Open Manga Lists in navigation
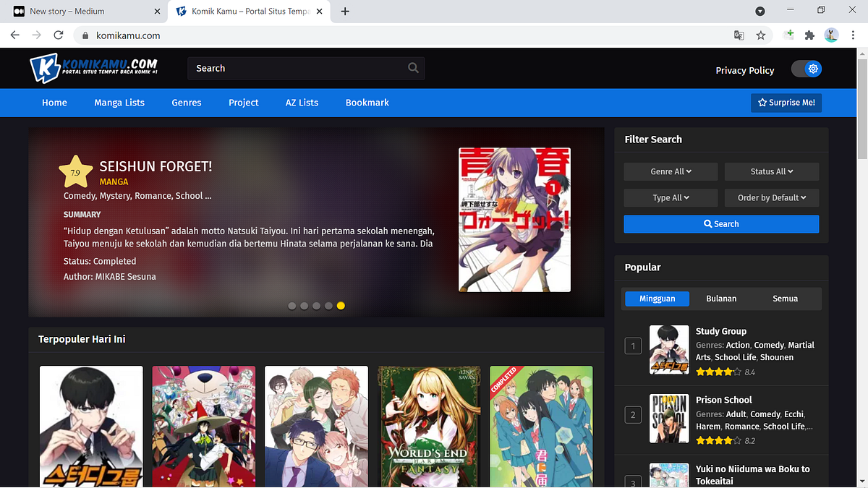The width and height of the screenshot is (868, 488). (x=119, y=103)
